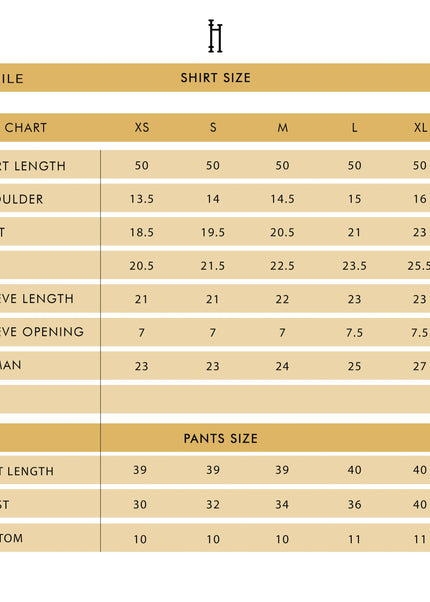Select the M column header

click(x=283, y=127)
